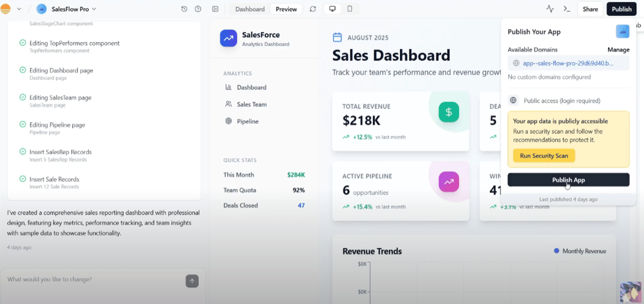Open the version history clock icon
Viewport: 644px width, 304px height.
[184, 9]
